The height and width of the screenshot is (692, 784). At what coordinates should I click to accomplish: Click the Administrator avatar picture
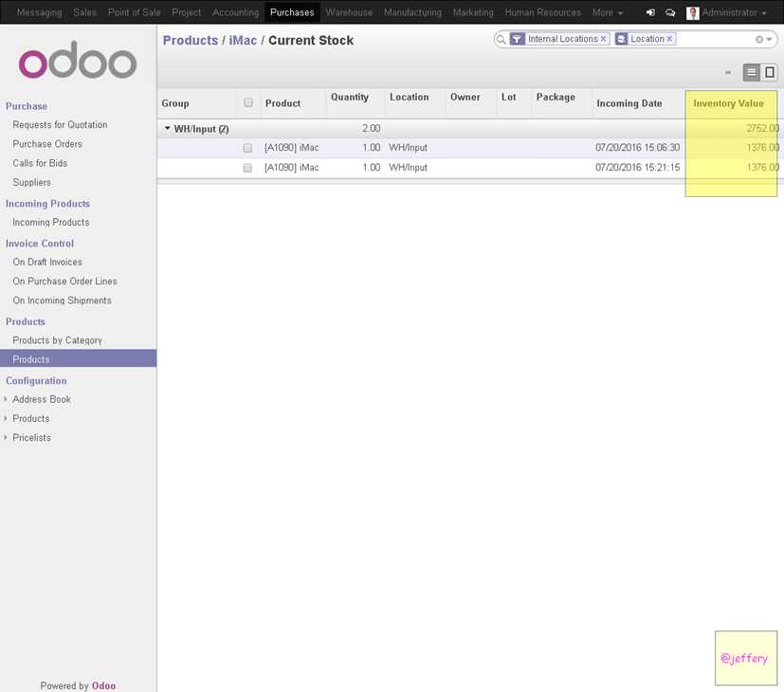pos(692,13)
